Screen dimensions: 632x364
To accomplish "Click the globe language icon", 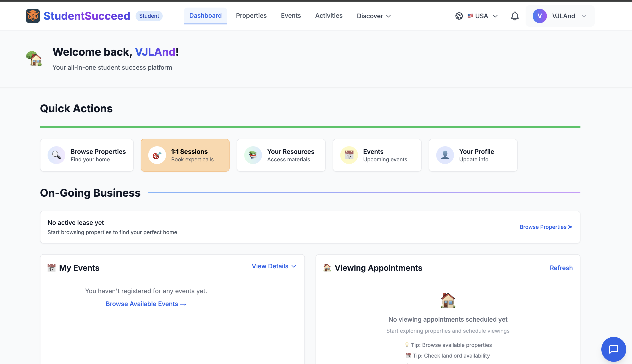I will [459, 16].
